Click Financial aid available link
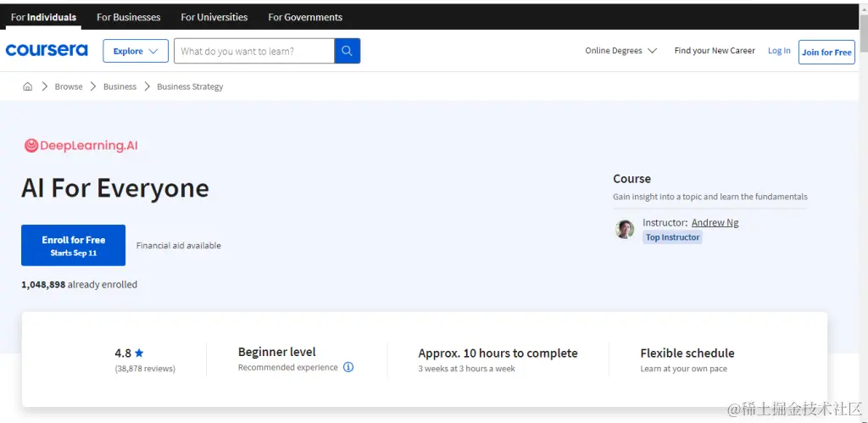 [178, 245]
